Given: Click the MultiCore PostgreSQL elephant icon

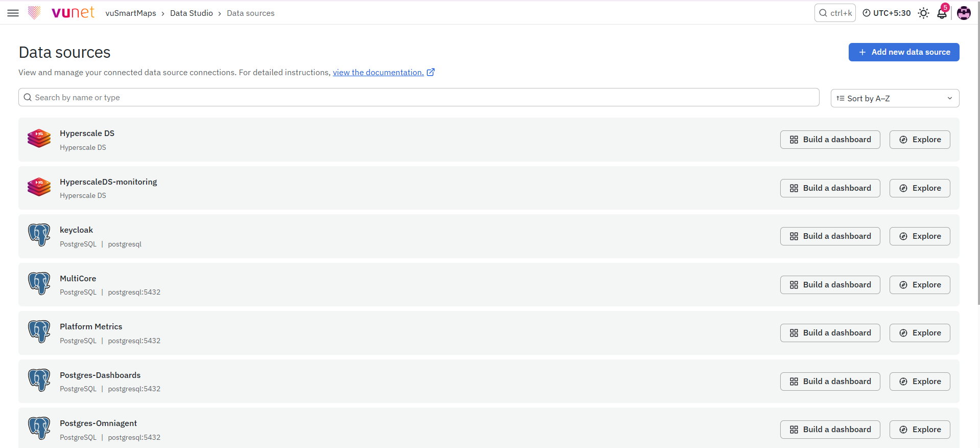Looking at the screenshot, I should (x=39, y=283).
